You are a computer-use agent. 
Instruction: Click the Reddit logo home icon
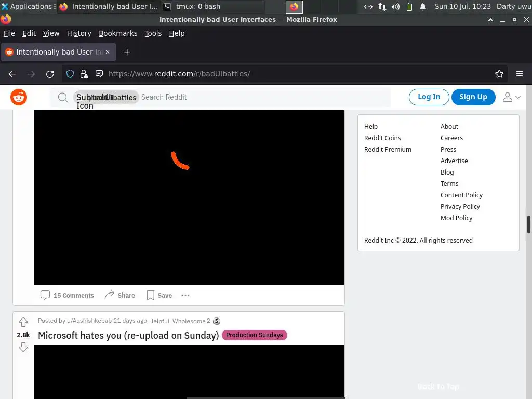click(19, 97)
